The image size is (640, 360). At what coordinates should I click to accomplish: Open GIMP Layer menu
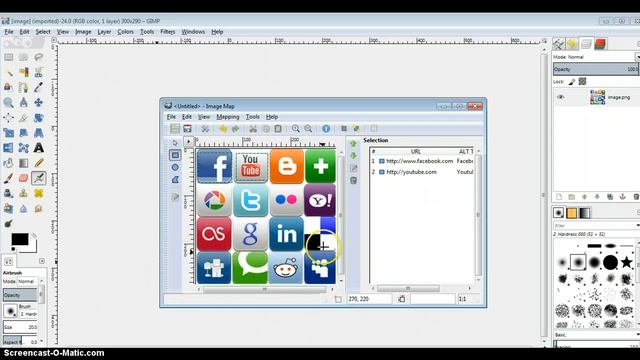(x=104, y=31)
